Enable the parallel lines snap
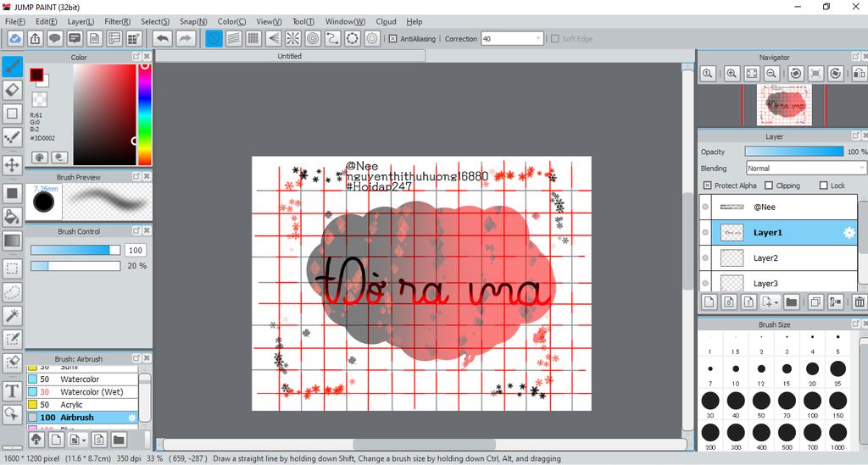This screenshot has height=465, width=868. pyautogui.click(x=234, y=39)
